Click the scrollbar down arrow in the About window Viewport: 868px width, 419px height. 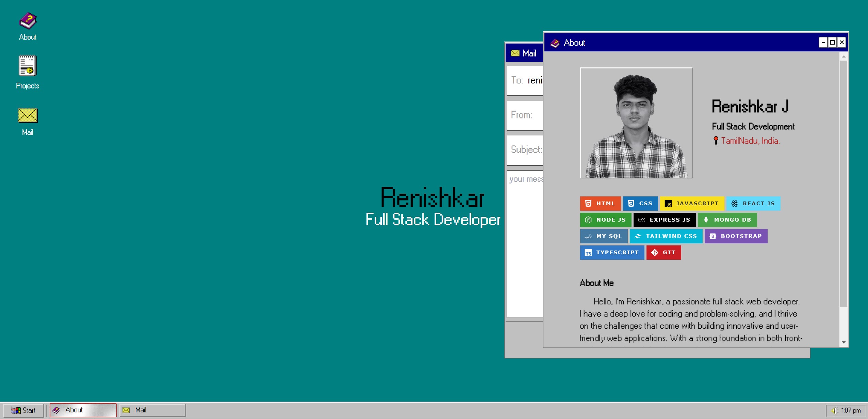click(x=844, y=342)
